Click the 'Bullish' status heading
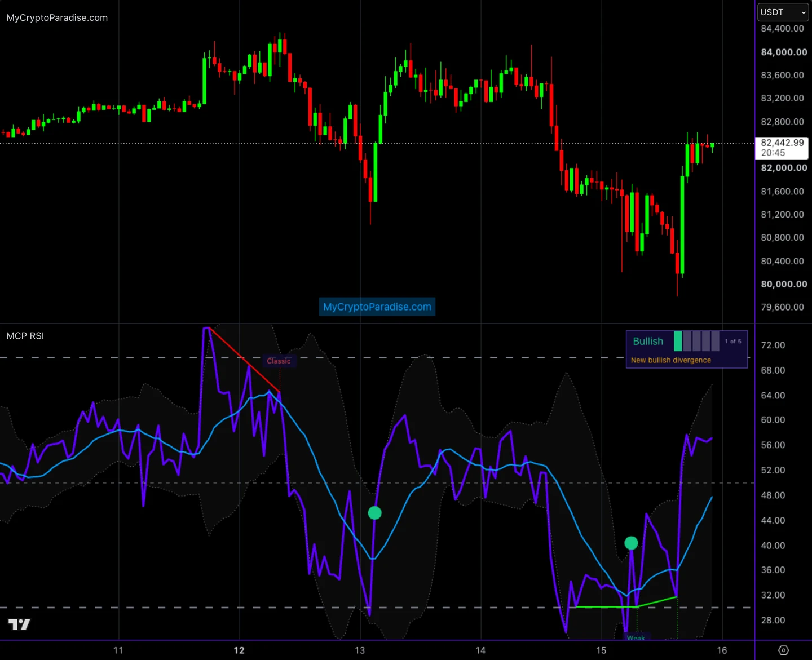Image resolution: width=812 pixels, height=660 pixels. [x=648, y=341]
